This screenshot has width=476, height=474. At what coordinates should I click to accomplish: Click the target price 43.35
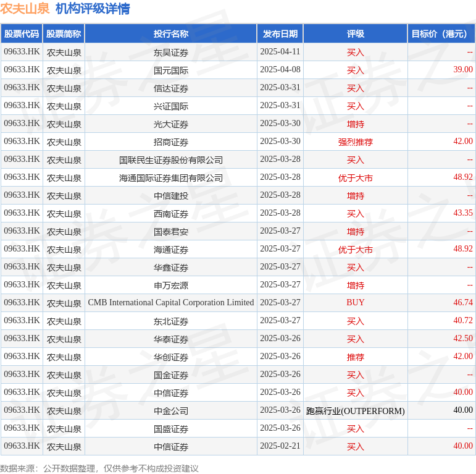pos(463,213)
